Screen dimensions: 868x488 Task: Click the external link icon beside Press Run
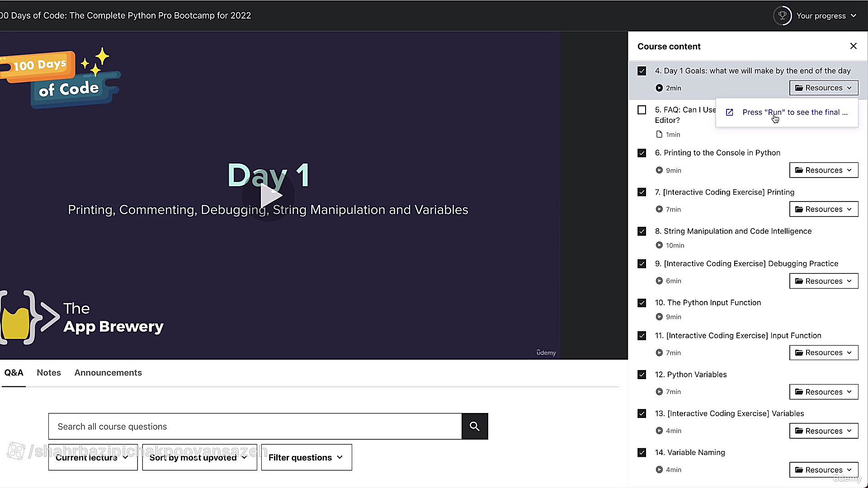[729, 113]
